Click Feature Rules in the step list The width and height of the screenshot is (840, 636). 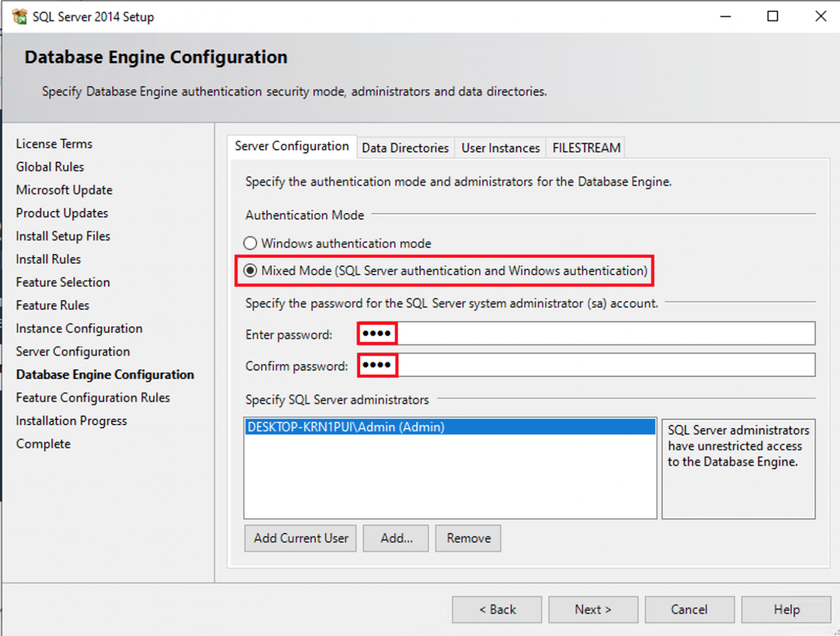[52, 305]
